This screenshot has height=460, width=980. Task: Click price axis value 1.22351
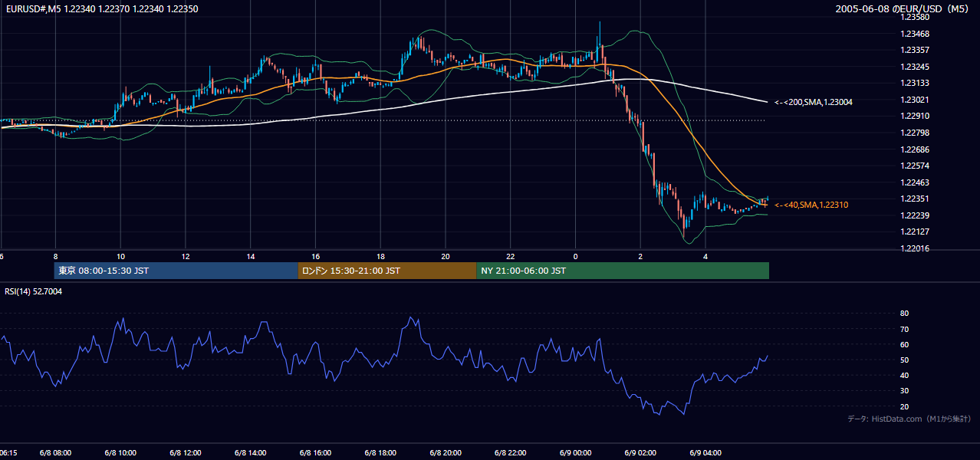[915, 199]
